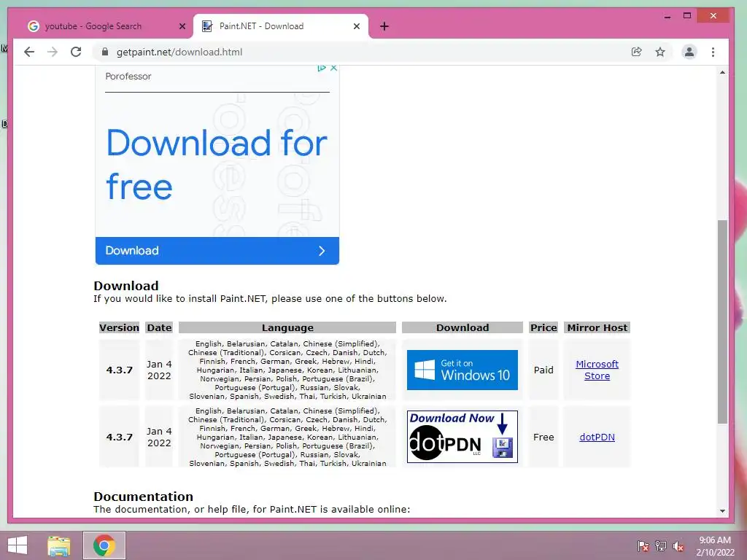Open the Windows Start button

tap(18, 545)
